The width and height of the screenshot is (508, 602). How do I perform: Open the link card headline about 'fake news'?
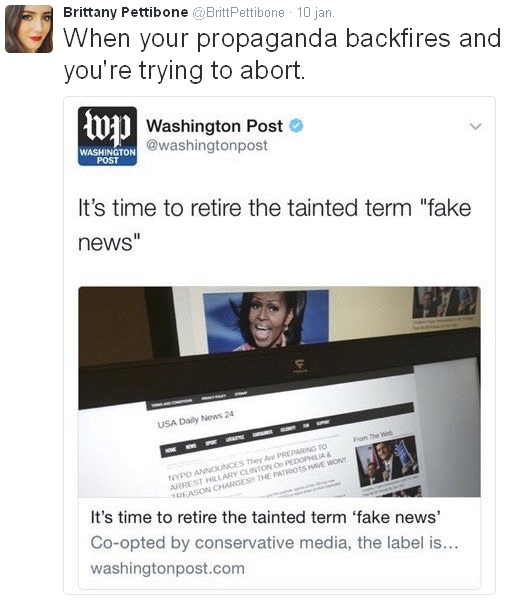265,517
